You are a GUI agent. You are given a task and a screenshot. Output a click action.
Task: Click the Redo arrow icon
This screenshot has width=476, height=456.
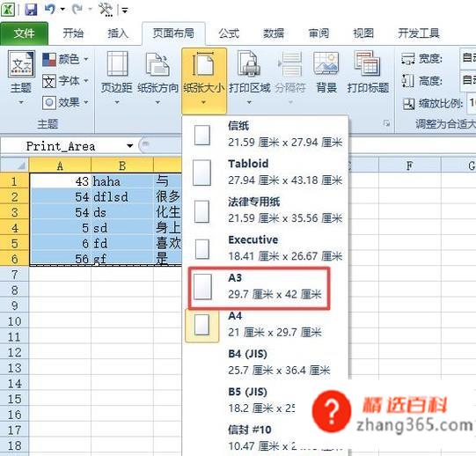(77, 9)
